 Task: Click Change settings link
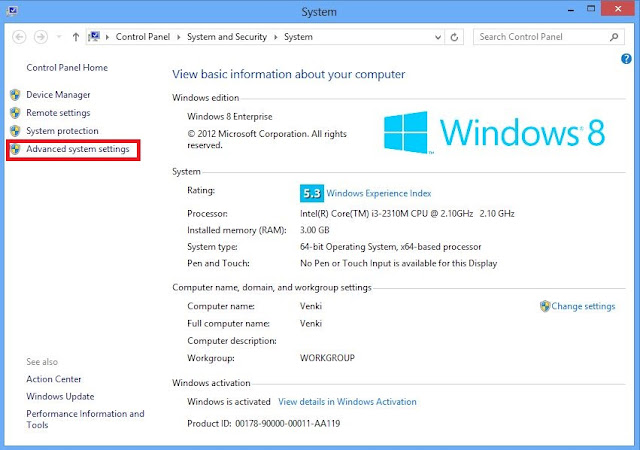(583, 306)
